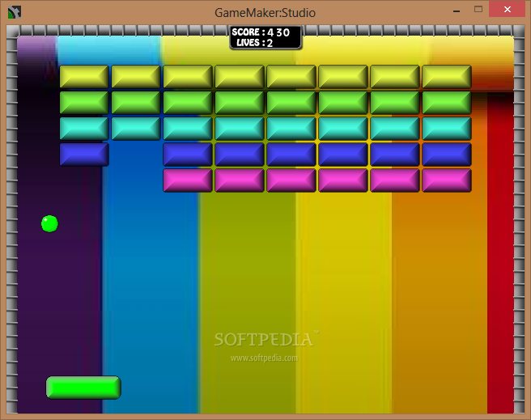Click the SCORE : 430 text
Viewport: 531px width, 420px height.
(261, 32)
